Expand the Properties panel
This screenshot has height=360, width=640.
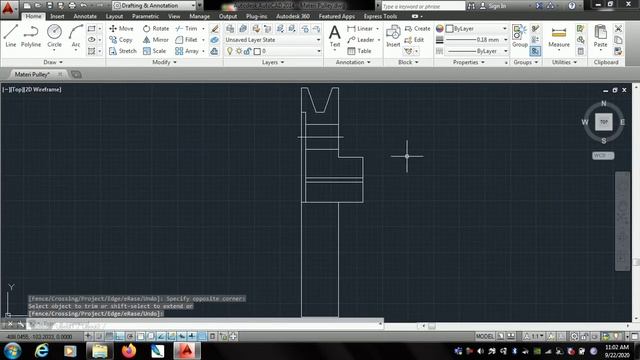coord(469,62)
